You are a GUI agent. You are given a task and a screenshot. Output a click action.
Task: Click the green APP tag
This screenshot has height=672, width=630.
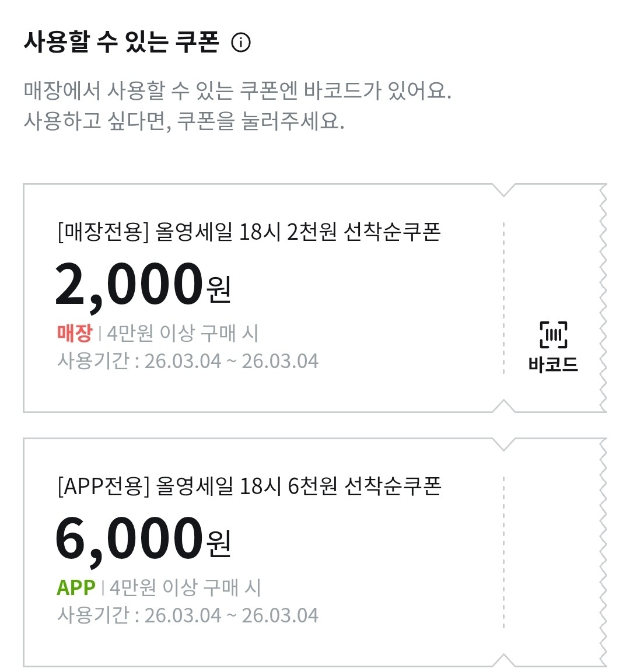coord(76,587)
